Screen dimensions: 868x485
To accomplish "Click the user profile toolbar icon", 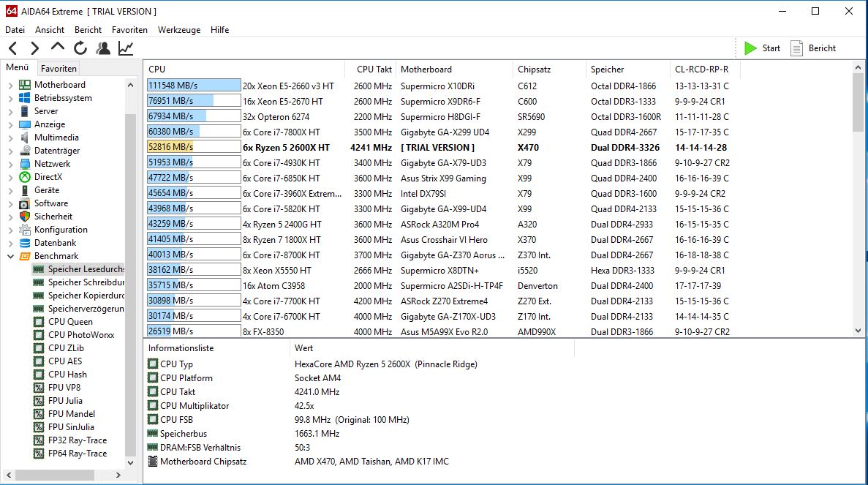I will pos(103,48).
